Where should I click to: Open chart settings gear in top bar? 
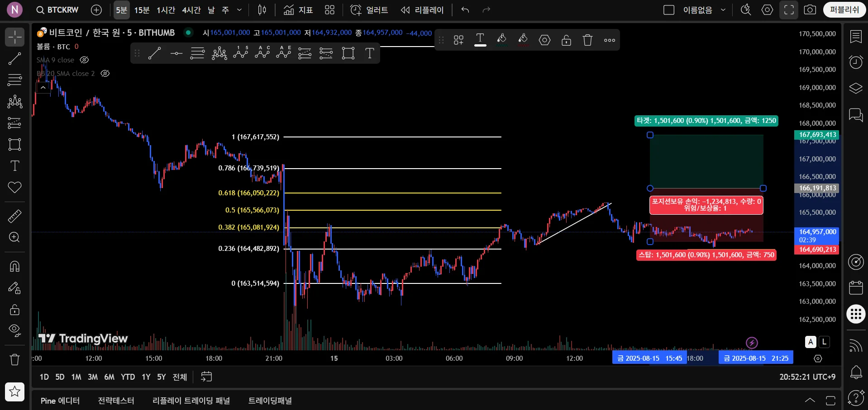point(768,10)
